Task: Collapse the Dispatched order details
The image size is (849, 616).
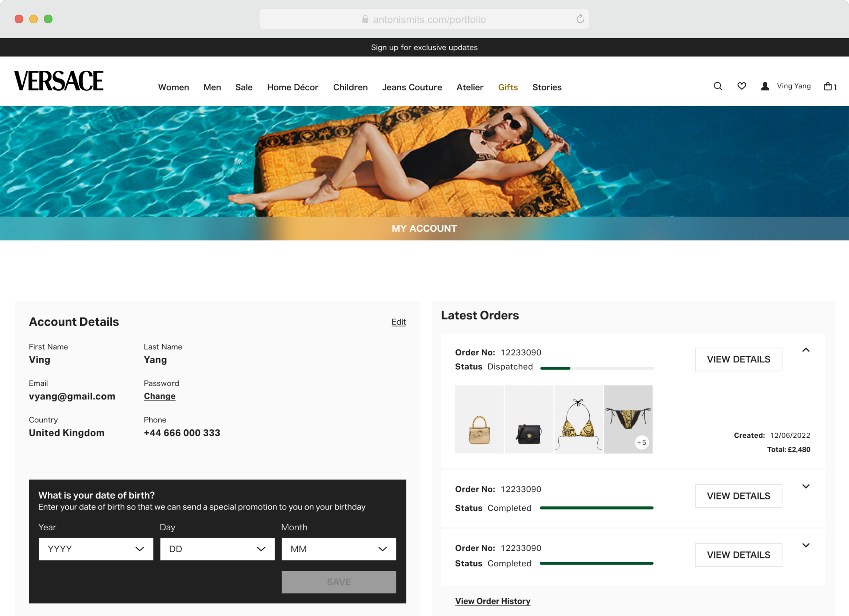Action: click(807, 350)
